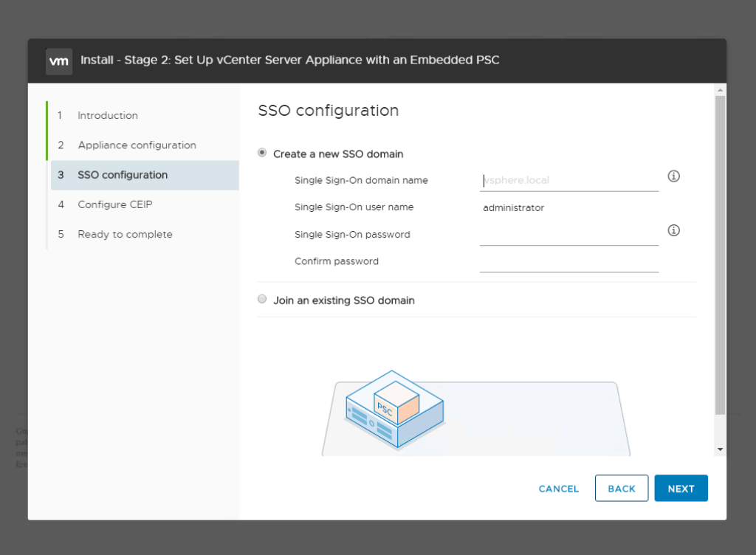Open info icon beside SSO password
Image resolution: width=756 pixels, height=555 pixels.
pos(673,230)
